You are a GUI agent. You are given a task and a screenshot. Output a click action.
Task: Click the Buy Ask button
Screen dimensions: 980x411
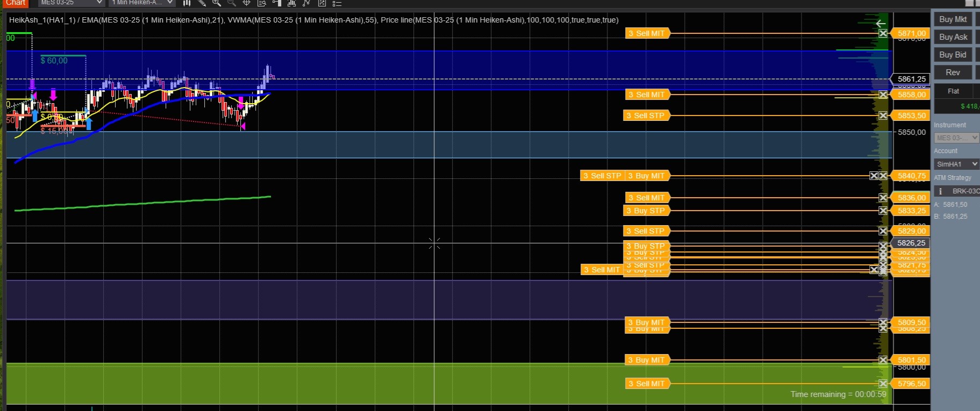[x=953, y=37]
